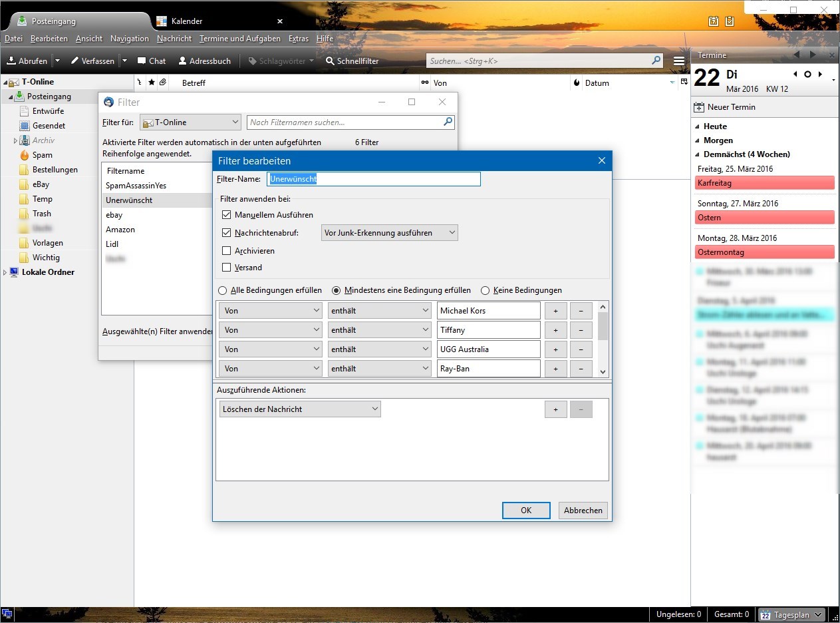Select Alle Bedingungen erfüllen radio button
This screenshot has height=623, width=840.
pyautogui.click(x=223, y=290)
